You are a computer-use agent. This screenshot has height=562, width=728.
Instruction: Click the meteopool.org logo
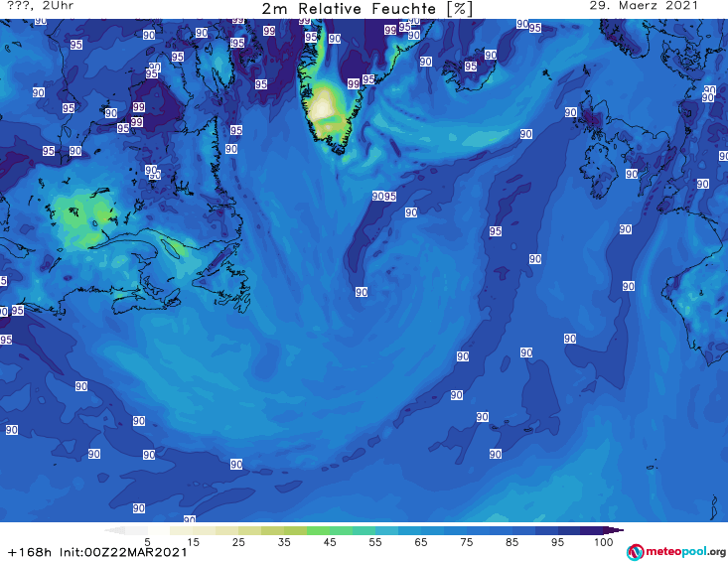click(x=676, y=552)
